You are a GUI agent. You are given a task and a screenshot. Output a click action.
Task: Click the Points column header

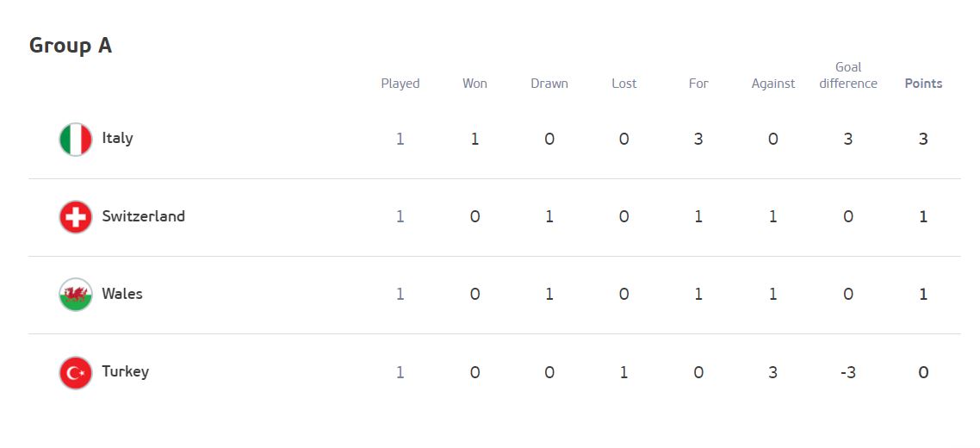pos(923,84)
